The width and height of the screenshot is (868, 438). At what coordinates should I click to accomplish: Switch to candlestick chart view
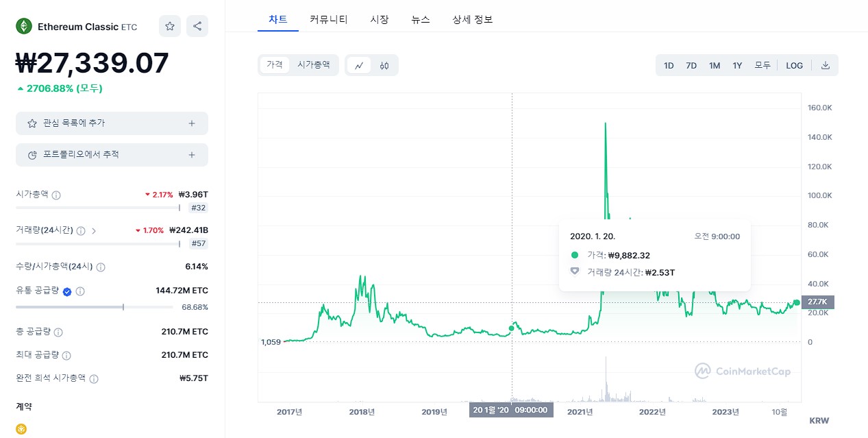[x=384, y=65]
